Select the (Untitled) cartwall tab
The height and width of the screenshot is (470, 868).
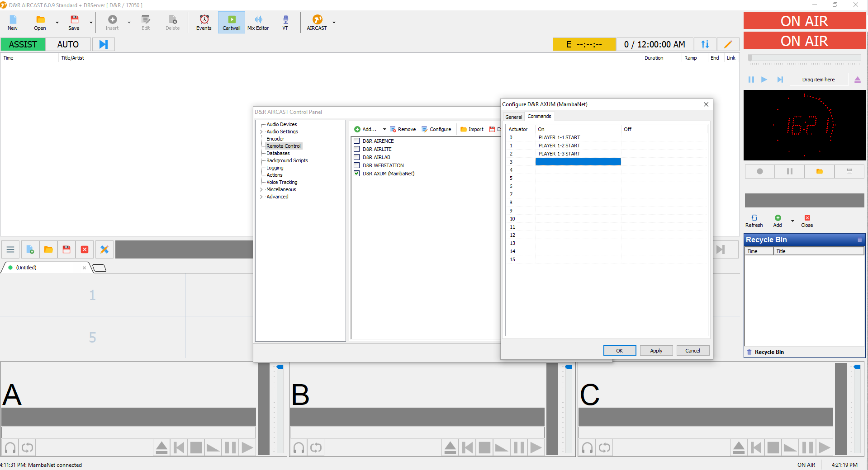[x=45, y=268]
